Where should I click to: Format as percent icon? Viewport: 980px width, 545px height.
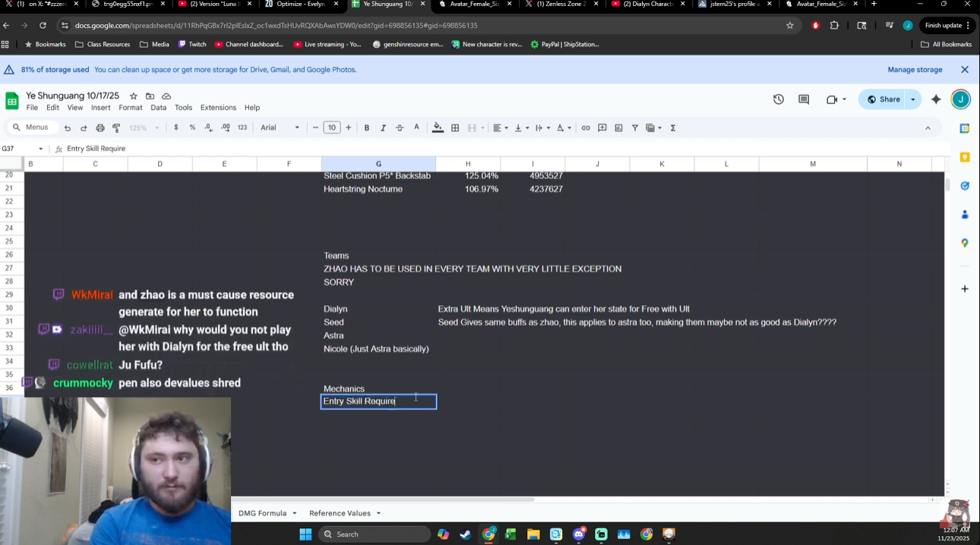(x=192, y=128)
